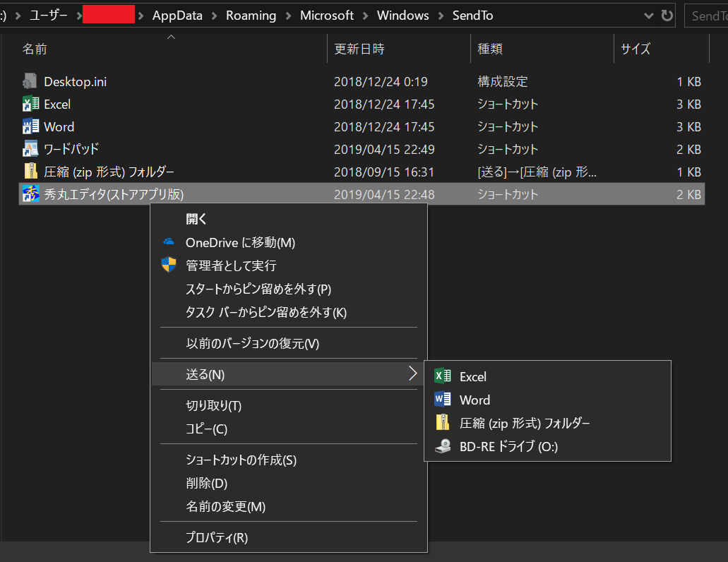Select the Desktop.ini file name
The image size is (728, 562).
(76, 82)
